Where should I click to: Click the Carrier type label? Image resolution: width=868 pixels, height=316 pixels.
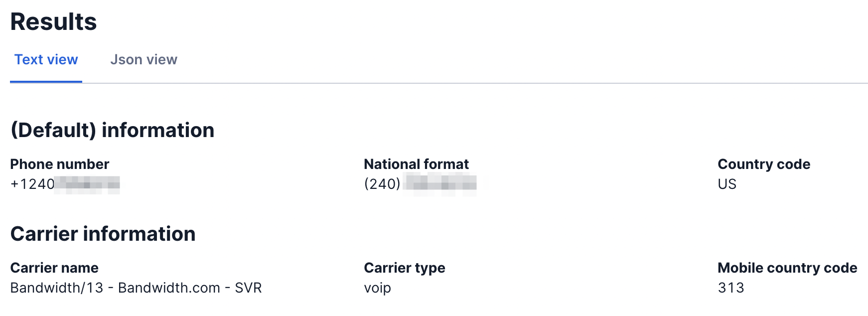point(404,268)
